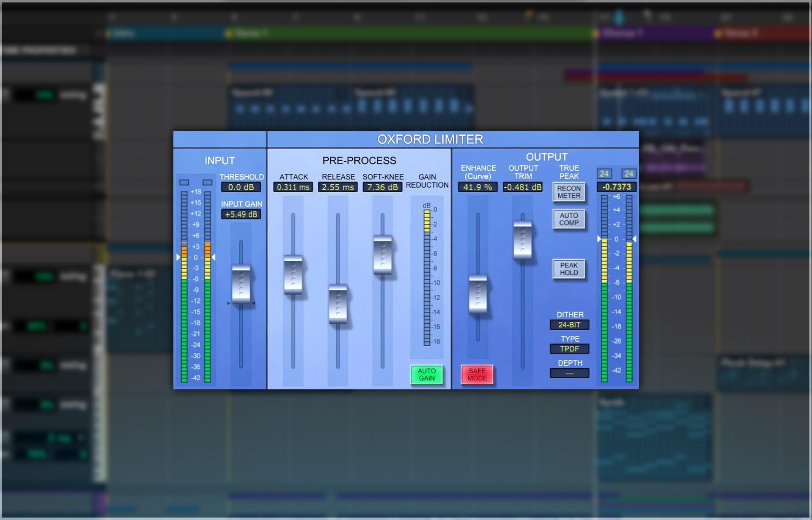The image size is (812, 520).
Task: Open the dither Depth selector
Action: (569, 373)
